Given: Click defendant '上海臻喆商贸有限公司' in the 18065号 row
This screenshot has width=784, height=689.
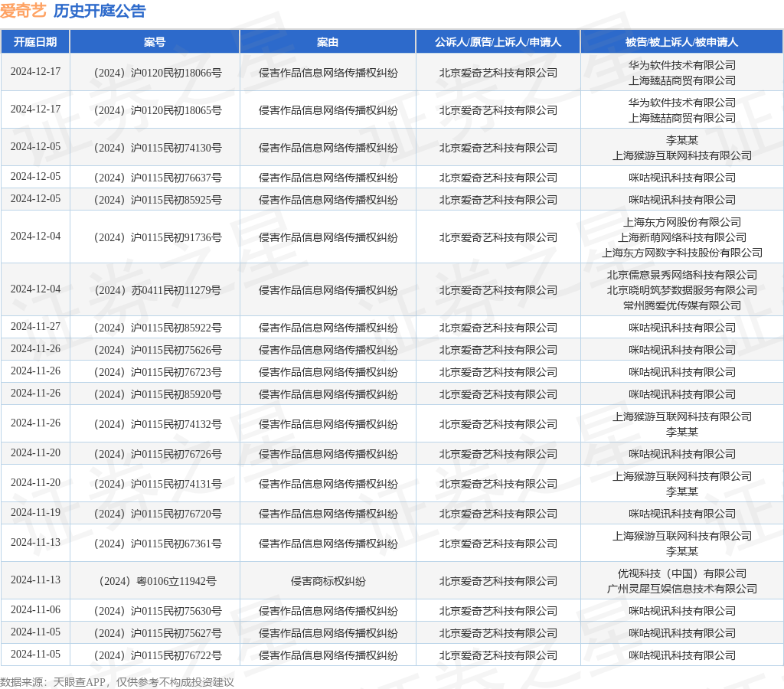Looking at the screenshot, I should (682, 118).
